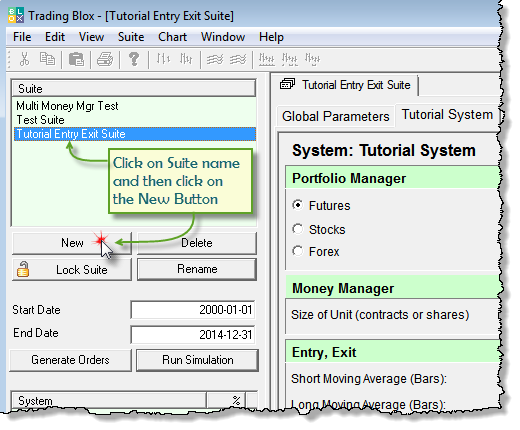This screenshot has height=430, width=520.
Task: Click the Start Date input field
Action: (193, 310)
